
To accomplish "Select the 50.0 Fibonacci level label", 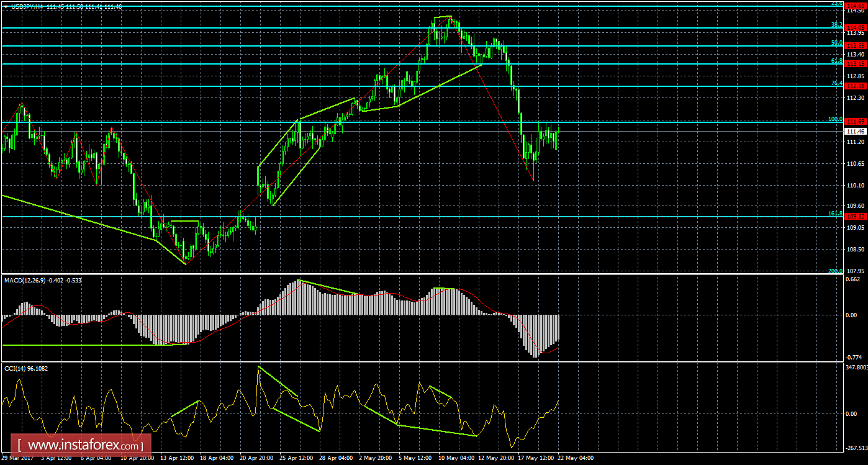I will click(836, 43).
